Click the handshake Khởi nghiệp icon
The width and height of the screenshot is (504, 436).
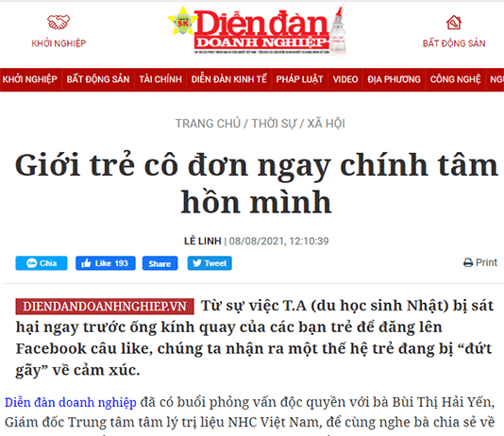pyautogui.click(x=59, y=22)
